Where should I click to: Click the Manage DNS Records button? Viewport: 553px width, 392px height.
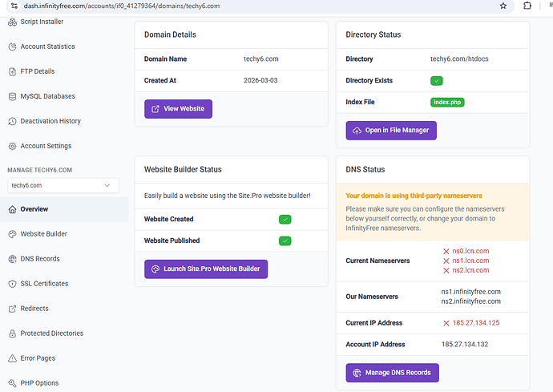(392, 372)
